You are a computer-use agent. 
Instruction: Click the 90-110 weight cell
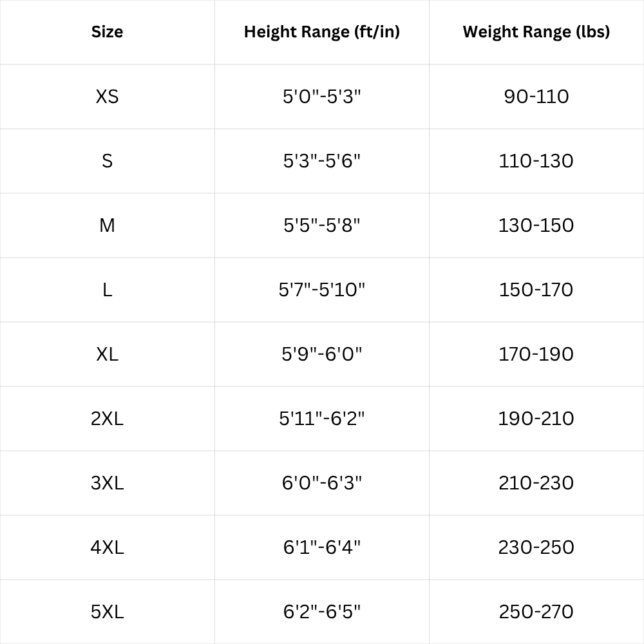tap(536, 97)
